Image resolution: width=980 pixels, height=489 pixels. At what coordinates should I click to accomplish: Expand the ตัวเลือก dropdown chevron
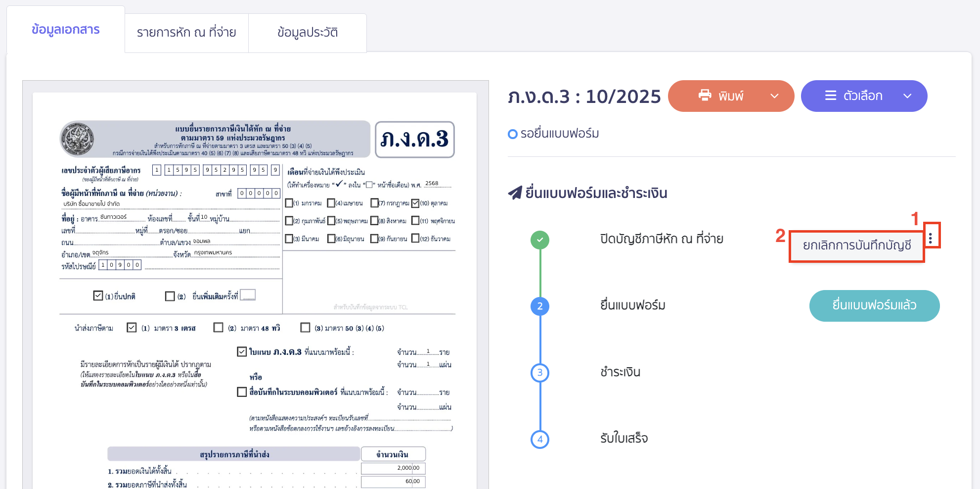coord(908,96)
